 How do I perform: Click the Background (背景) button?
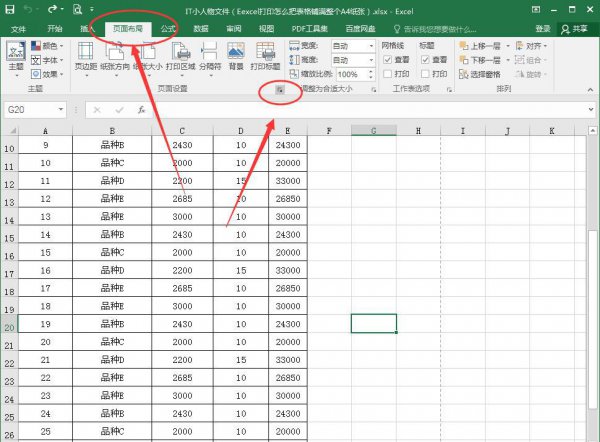coord(236,57)
